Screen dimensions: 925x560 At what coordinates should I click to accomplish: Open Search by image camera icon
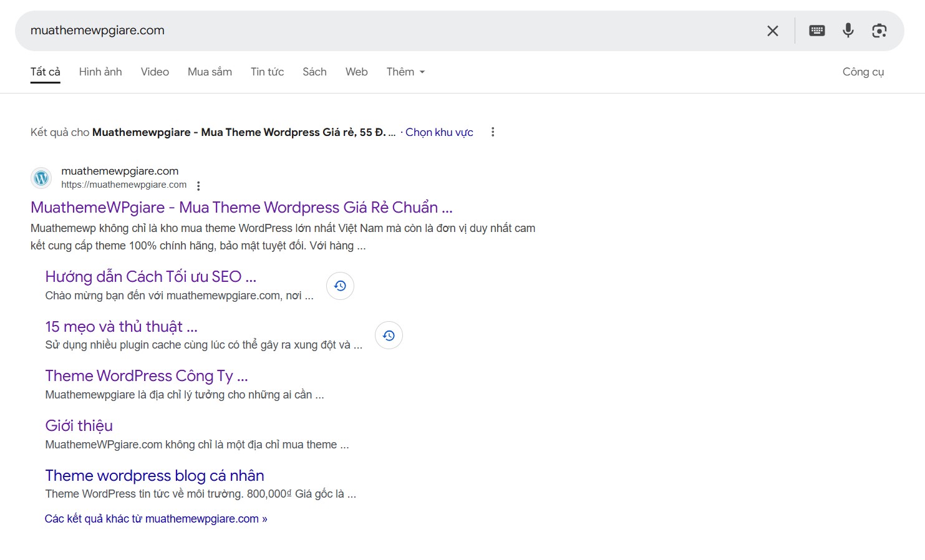879,31
